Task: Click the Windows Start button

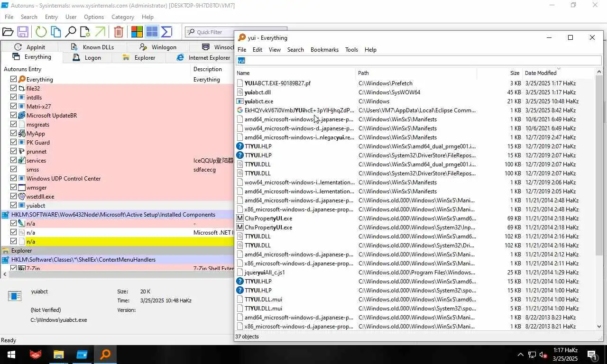Action: pos(11,355)
